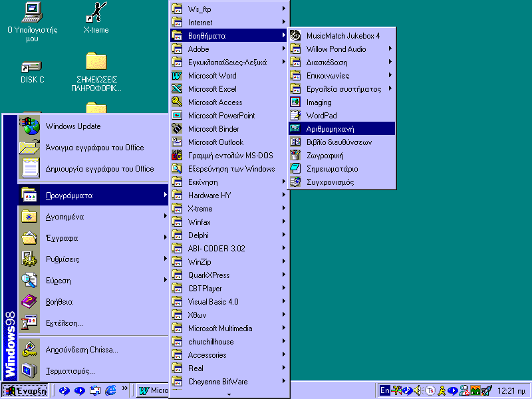The width and height of the screenshot is (532, 399).
Task: Select Τερματισμός (Shut Down) in Start menu
Action: 70,370
